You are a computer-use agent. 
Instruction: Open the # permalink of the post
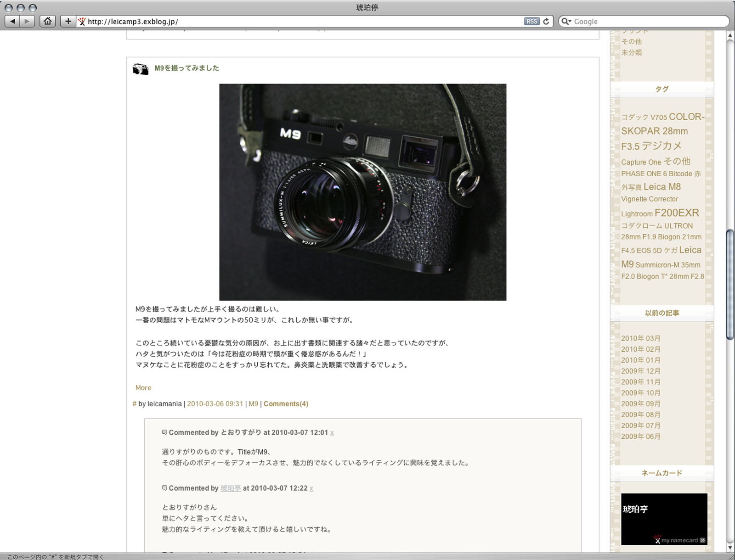click(134, 404)
